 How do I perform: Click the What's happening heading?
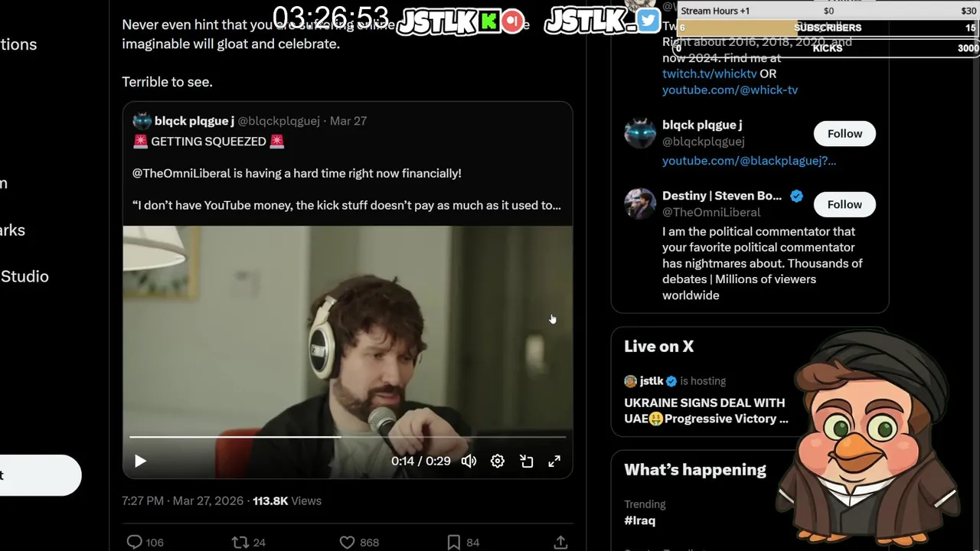coord(694,470)
